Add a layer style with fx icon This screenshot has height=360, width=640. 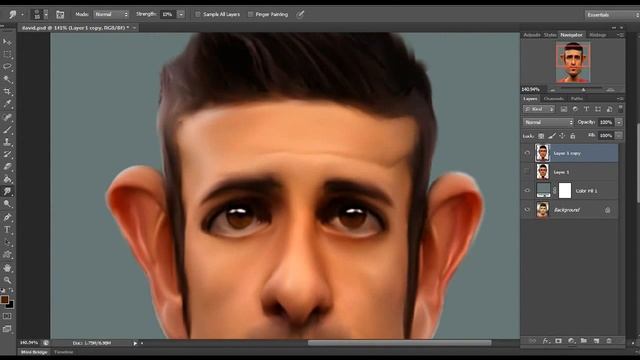tap(546, 341)
